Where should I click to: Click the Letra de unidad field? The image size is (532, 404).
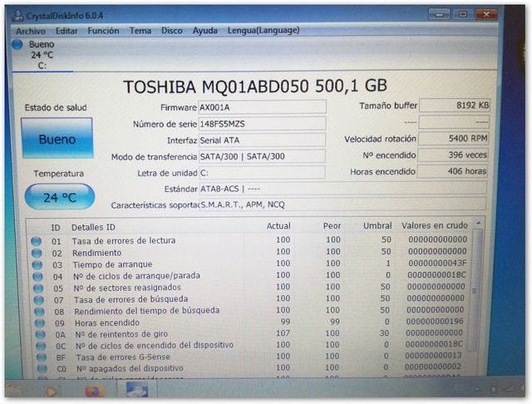[262, 172]
